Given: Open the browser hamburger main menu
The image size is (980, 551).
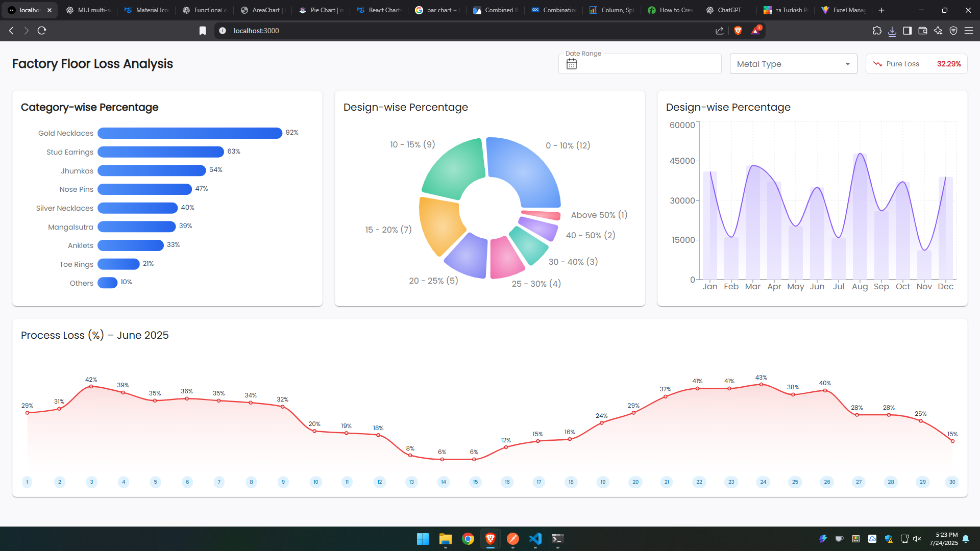Looking at the screenshot, I should click(x=969, y=31).
